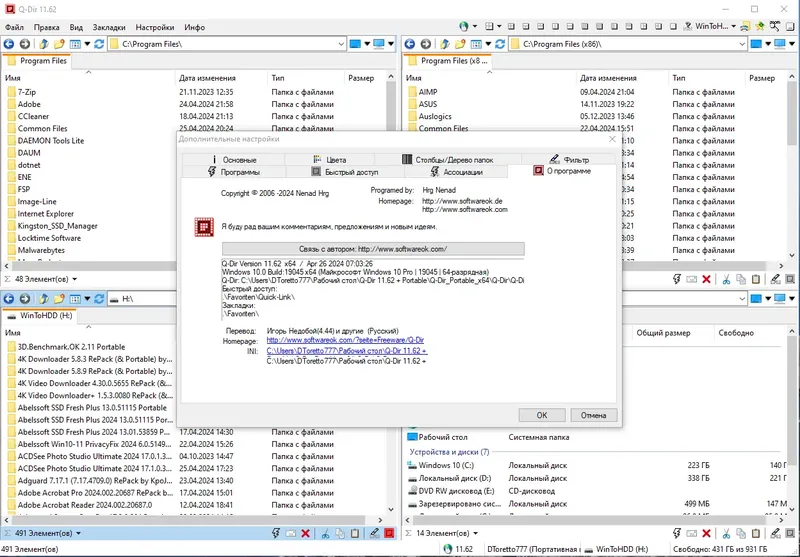This screenshot has width=800, height=557.
Task: Delete with red X in 14 Элемент(ов) status bar
Action: click(x=707, y=533)
